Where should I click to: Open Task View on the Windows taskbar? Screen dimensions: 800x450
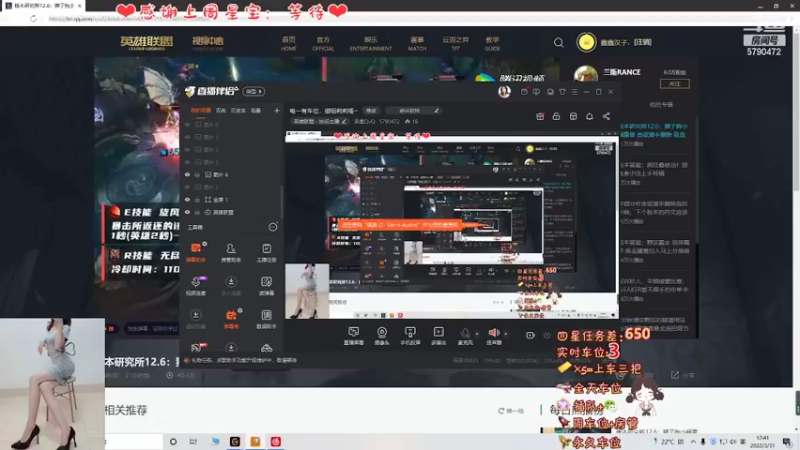(193, 441)
